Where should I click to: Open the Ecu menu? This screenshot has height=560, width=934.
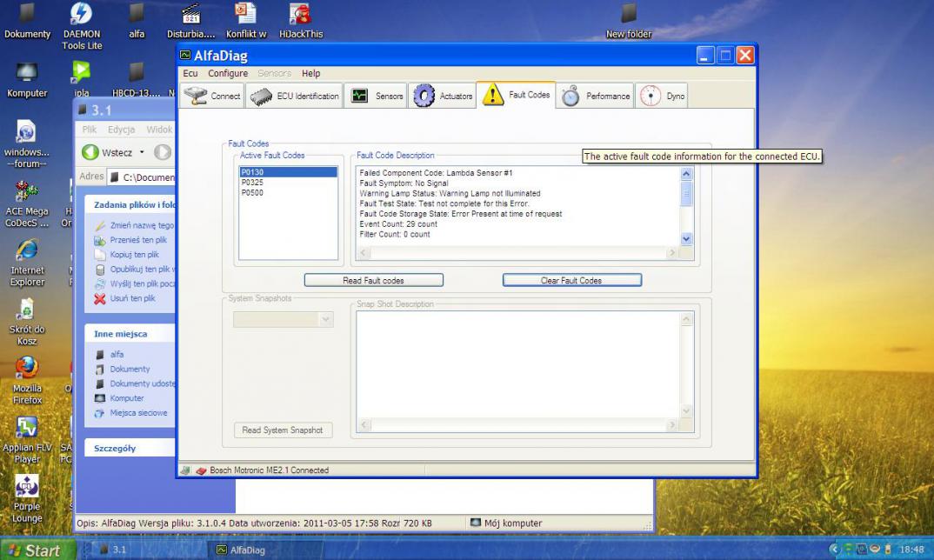click(x=190, y=74)
